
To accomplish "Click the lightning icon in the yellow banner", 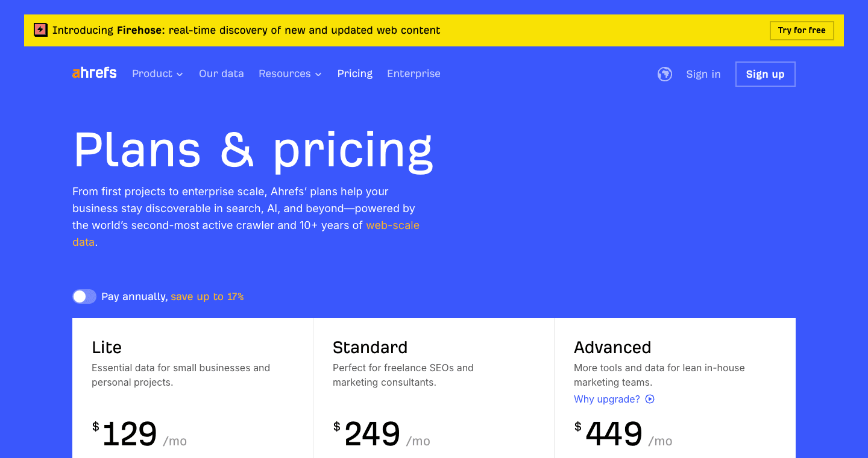I will (x=40, y=30).
